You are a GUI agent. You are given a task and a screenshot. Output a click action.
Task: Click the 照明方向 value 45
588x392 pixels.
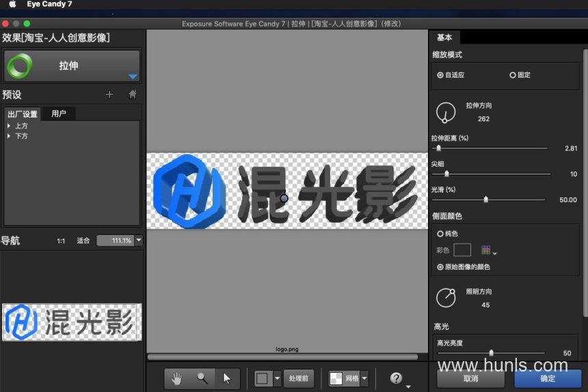tap(485, 305)
